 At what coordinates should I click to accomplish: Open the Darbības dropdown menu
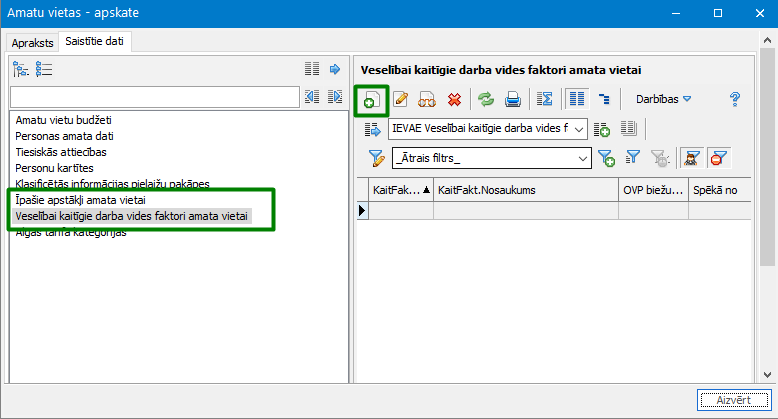(x=663, y=99)
